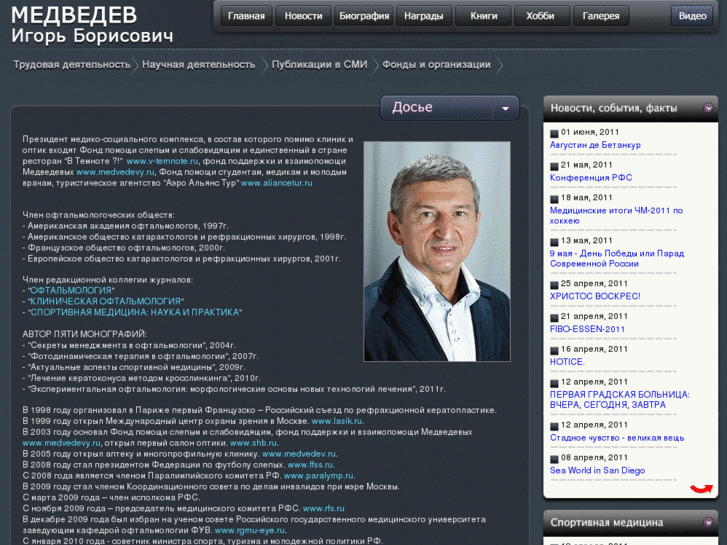Open the Биография page
The image size is (727, 545).
(364, 16)
